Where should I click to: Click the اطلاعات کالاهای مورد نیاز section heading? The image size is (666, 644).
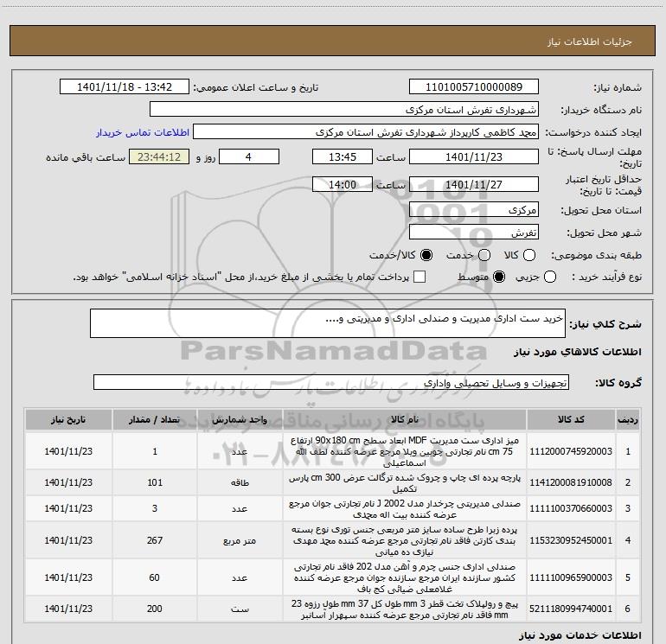pos(578,352)
